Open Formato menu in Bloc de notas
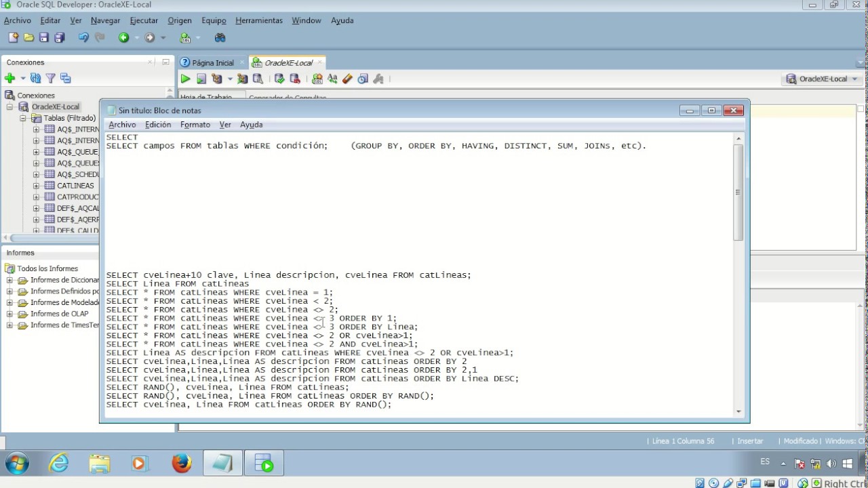The image size is (868, 488). point(195,125)
